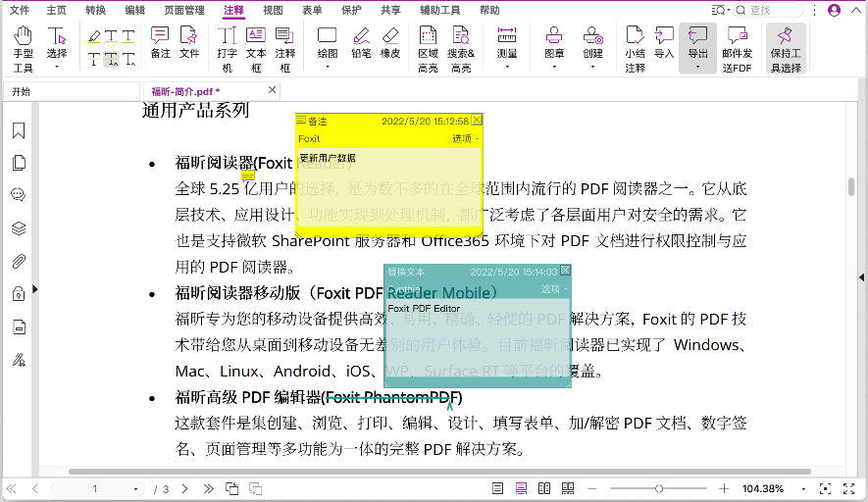Switch to continuous facing view mode
Image resolution: width=868 pixels, height=502 pixels.
point(568,488)
